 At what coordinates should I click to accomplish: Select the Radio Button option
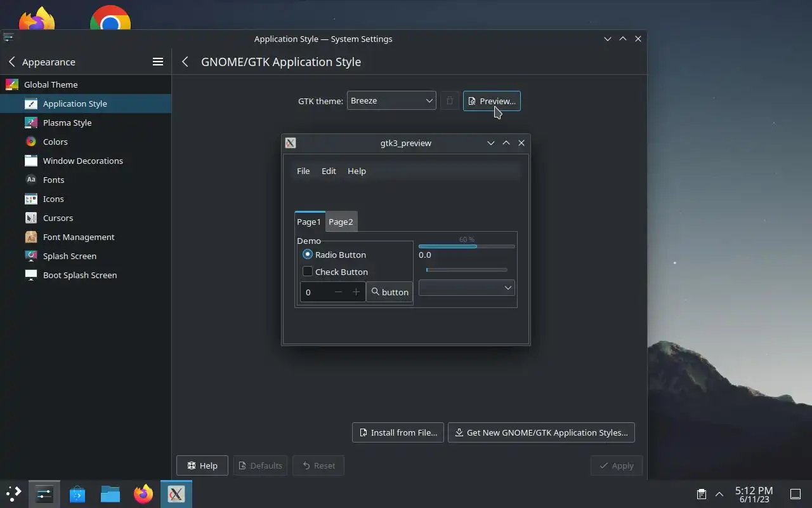pyautogui.click(x=334, y=255)
